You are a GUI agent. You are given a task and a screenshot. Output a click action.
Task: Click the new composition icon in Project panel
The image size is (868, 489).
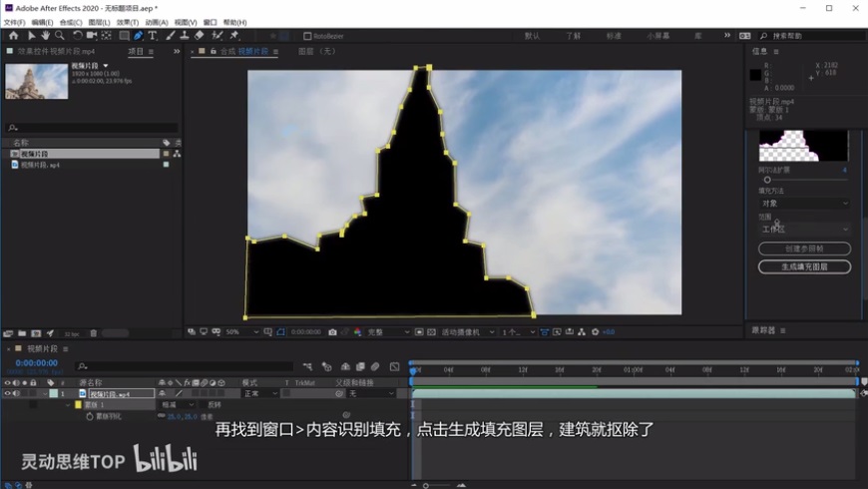pyautogui.click(x=36, y=333)
